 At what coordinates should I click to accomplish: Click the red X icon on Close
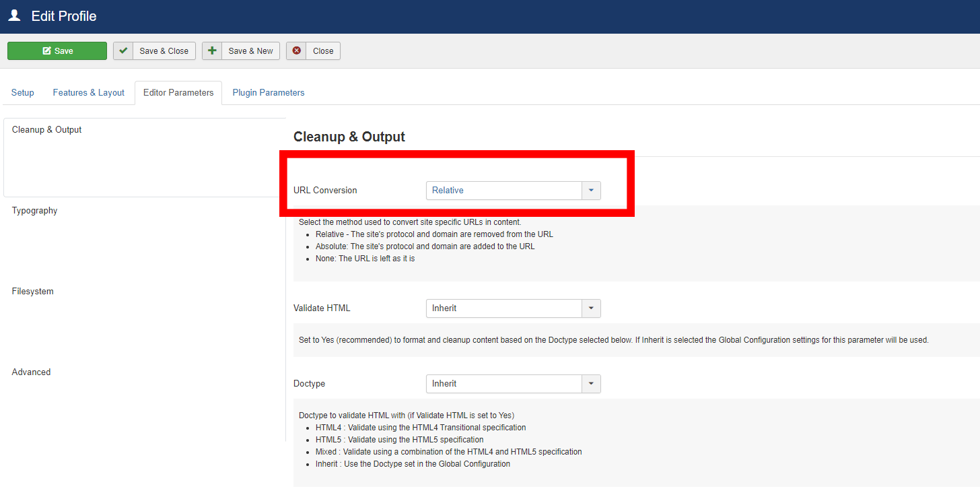(x=296, y=51)
